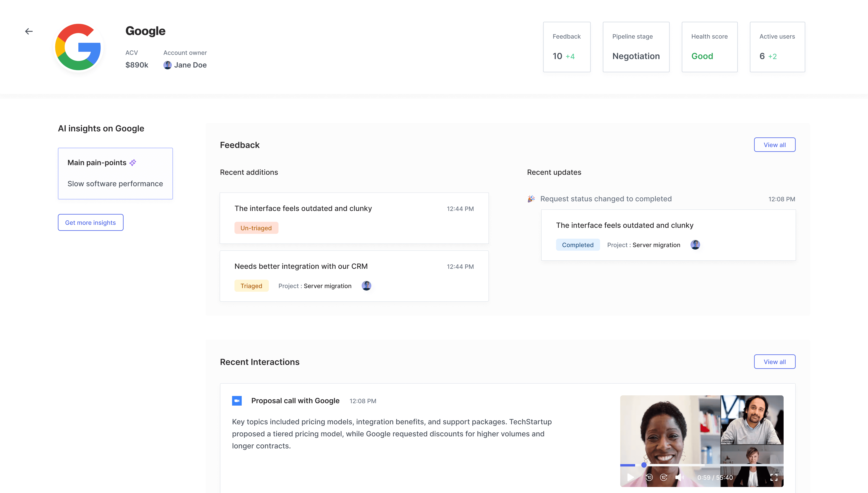
Task: Open assignee avatar on Completed feedback card
Action: click(x=695, y=245)
